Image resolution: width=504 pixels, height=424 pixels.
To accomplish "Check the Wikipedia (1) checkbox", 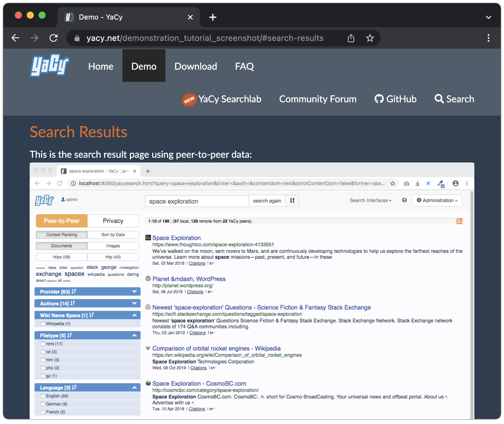I will click(x=43, y=324).
